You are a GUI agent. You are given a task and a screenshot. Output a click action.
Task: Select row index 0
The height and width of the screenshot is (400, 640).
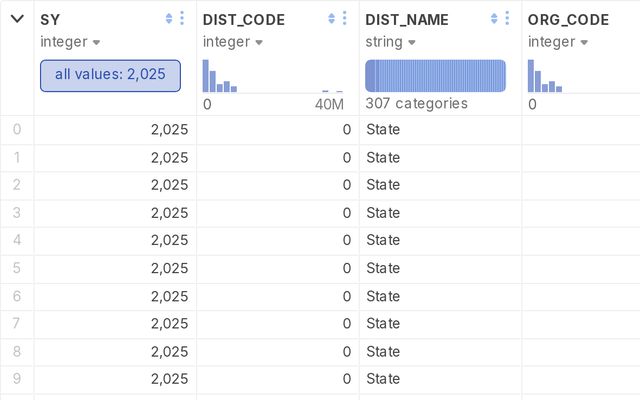pyautogui.click(x=16, y=130)
